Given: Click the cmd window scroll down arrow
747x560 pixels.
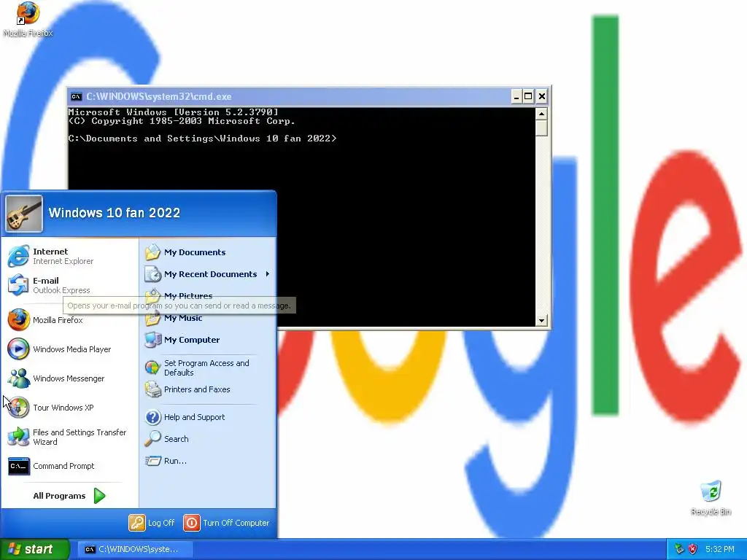Looking at the screenshot, I should 541,321.
